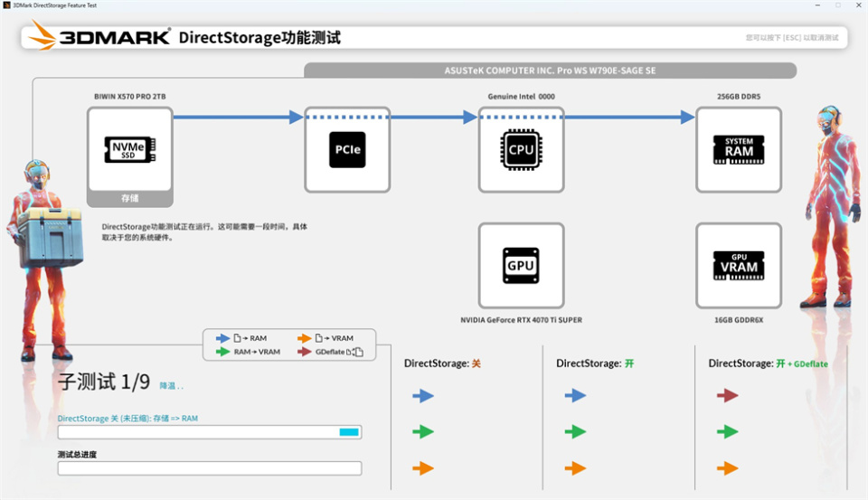Screen dimensions: 868x500
Task: Click the 测试总进度 overall progress bar
Action: 210,468
